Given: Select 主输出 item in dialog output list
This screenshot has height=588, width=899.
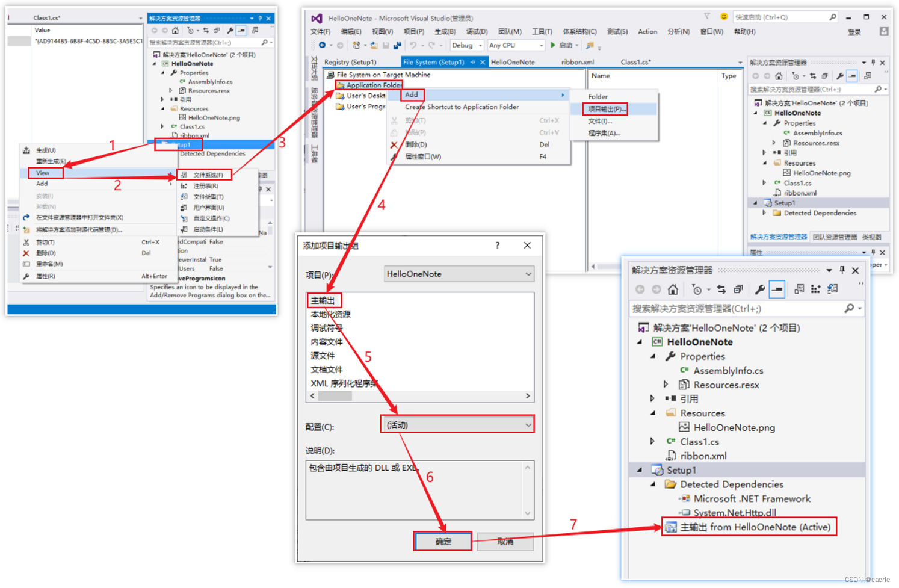Looking at the screenshot, I should point(323,300).
